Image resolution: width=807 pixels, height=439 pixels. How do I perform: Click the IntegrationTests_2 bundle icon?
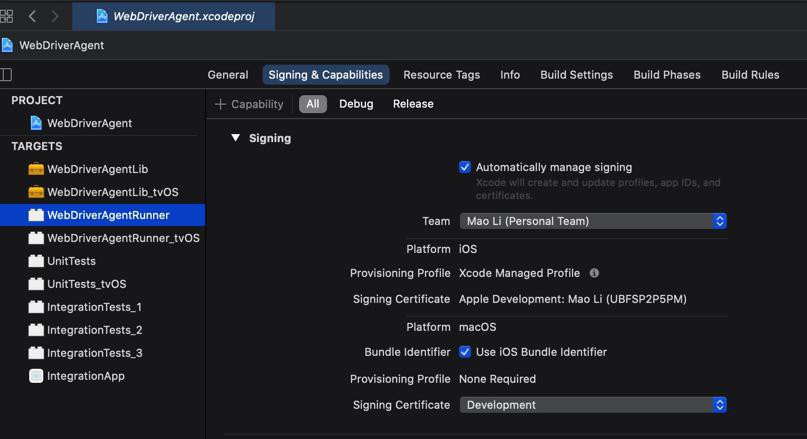click(x=36, y=330)
